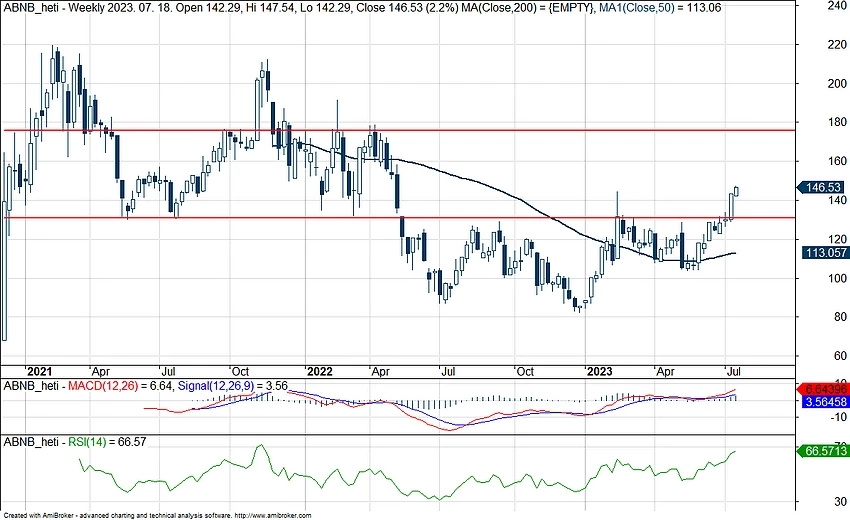
Task: Click the 146.53 last price label
Action: (820, 188)
